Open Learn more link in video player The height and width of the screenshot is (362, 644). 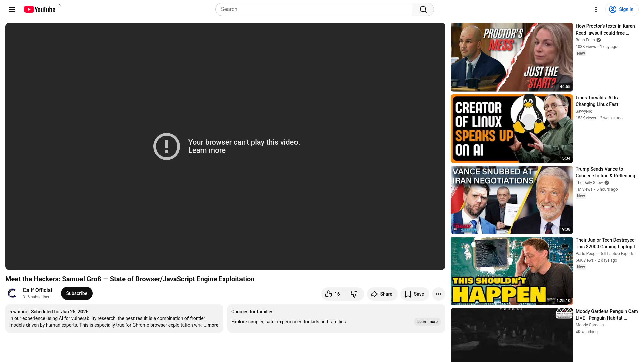pos(207,150)
